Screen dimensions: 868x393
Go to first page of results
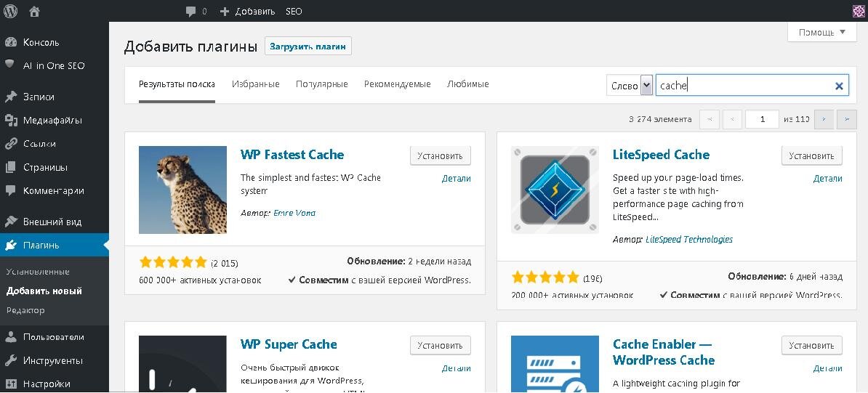click(x=710, y=120)
